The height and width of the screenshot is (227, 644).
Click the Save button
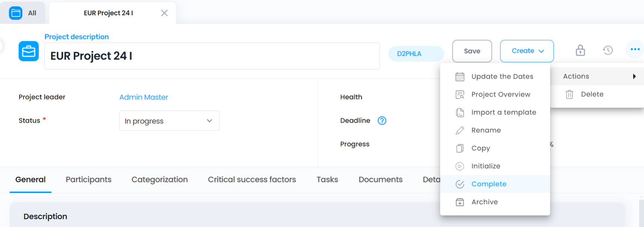point(472,51)
